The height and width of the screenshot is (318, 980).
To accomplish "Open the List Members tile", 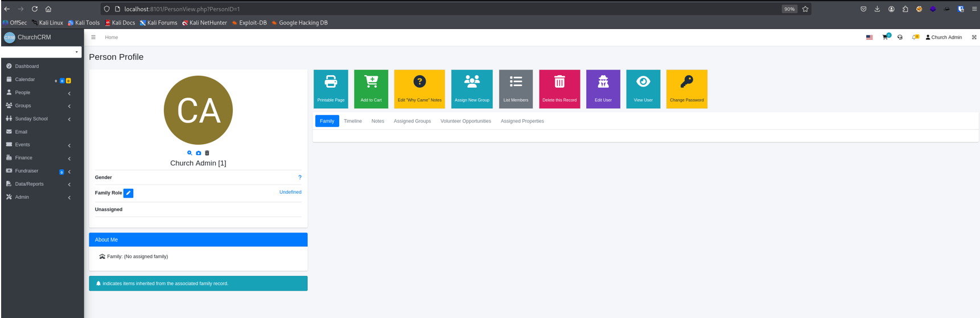I will click(516, 89).
